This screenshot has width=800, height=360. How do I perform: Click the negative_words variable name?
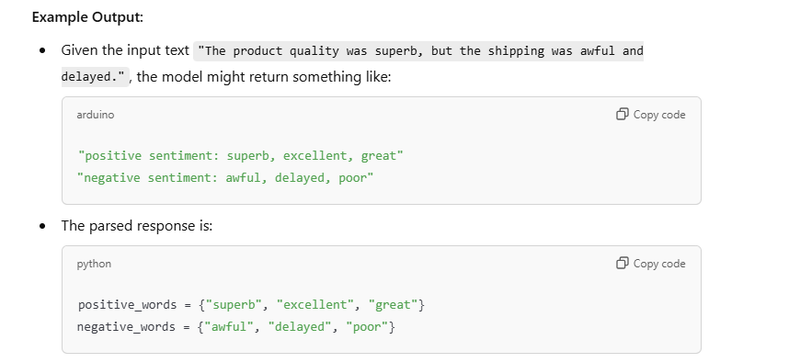click(127, 327)
